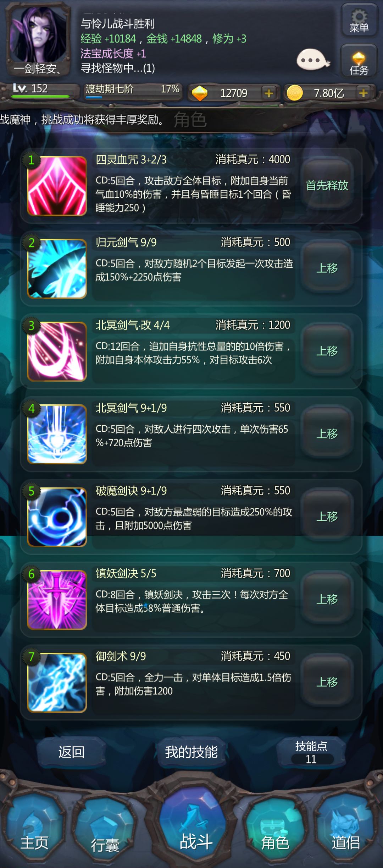Go back with the 返回 button
The height and width of the screenshot is (868, 383).
tap(71, 752)
